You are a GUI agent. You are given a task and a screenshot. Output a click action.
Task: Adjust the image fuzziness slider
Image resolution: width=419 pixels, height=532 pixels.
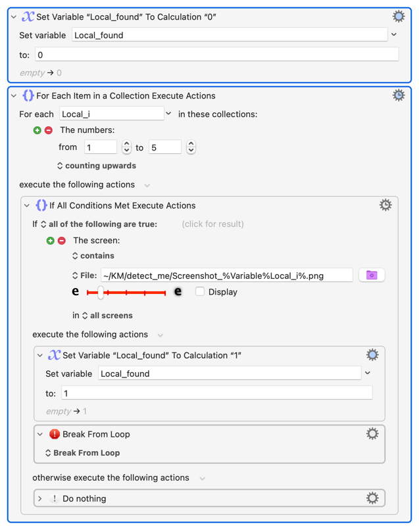[x=101, y=292]
